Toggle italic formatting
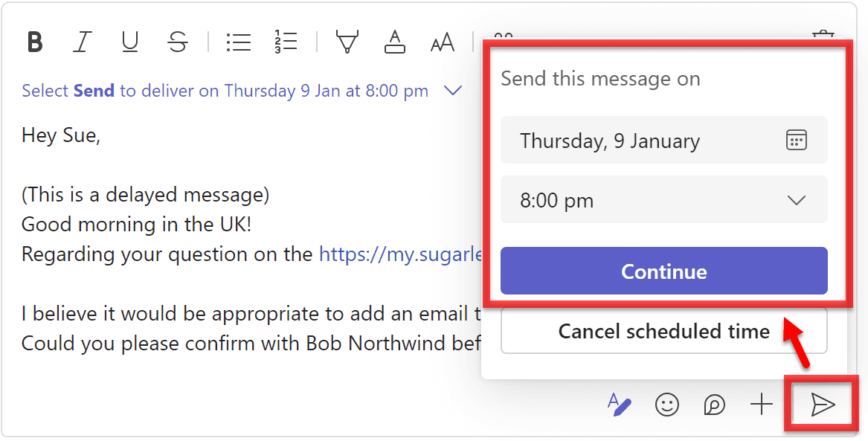 coord(82,42)
